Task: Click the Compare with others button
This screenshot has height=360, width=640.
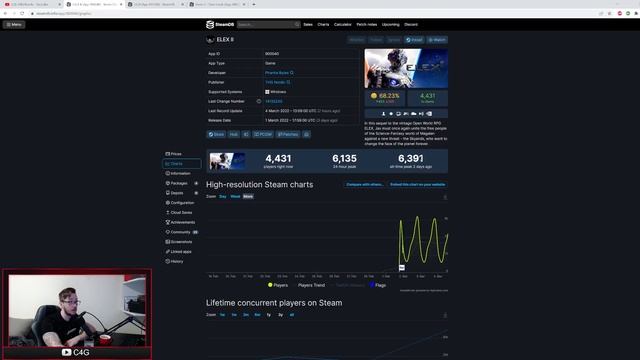Action: (364, 184)
